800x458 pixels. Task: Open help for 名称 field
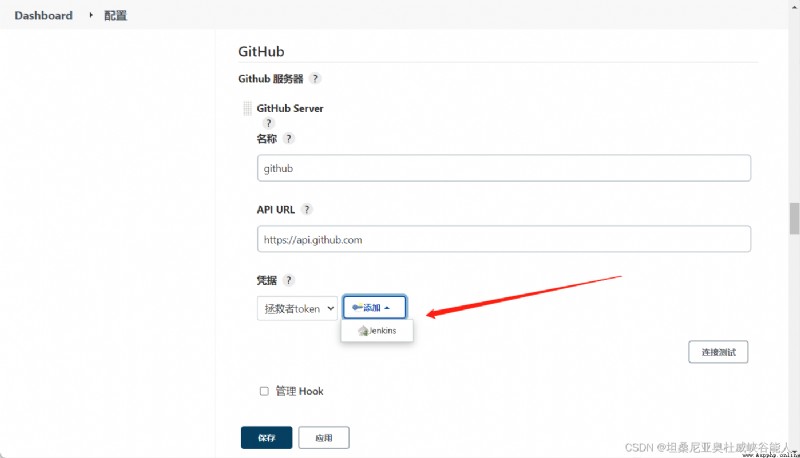tap(289, 138)
